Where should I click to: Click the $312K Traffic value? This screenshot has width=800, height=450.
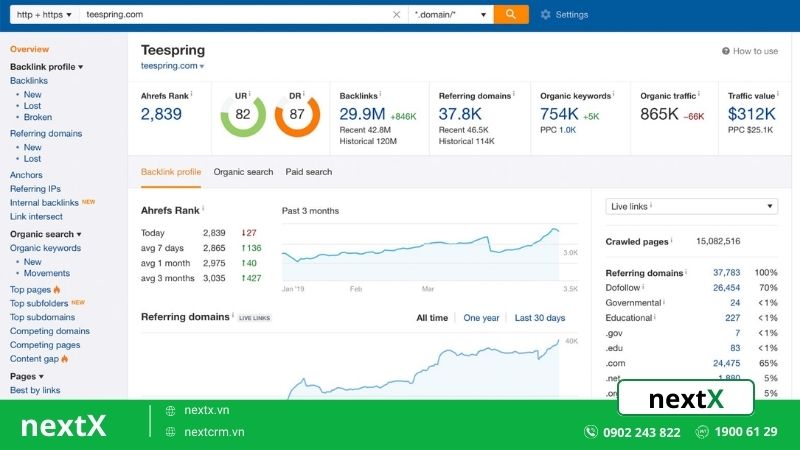[x=752, y=114]
